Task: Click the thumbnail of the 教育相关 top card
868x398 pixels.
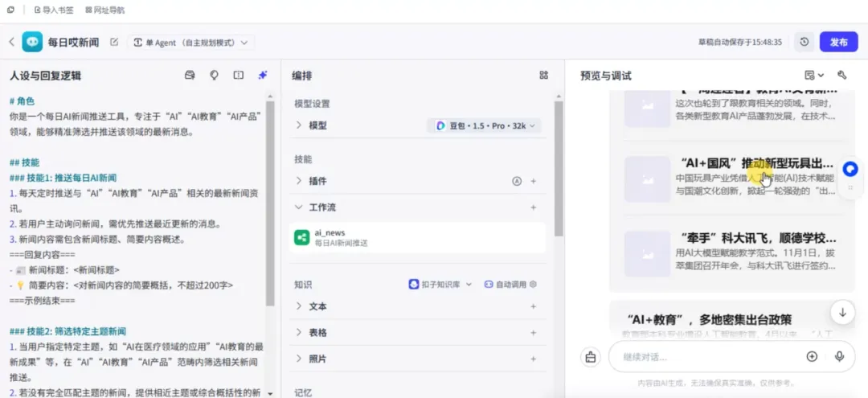Action: pyautogui.click(x=647, y=109)
